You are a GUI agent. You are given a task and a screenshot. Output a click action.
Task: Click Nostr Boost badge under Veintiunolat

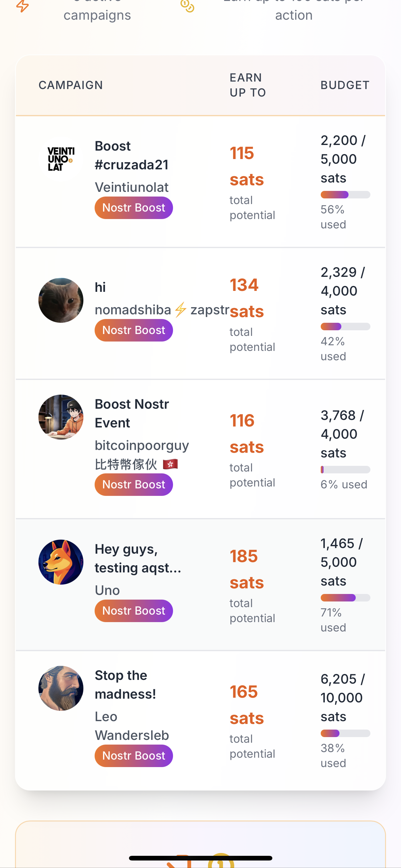point(134,207)
